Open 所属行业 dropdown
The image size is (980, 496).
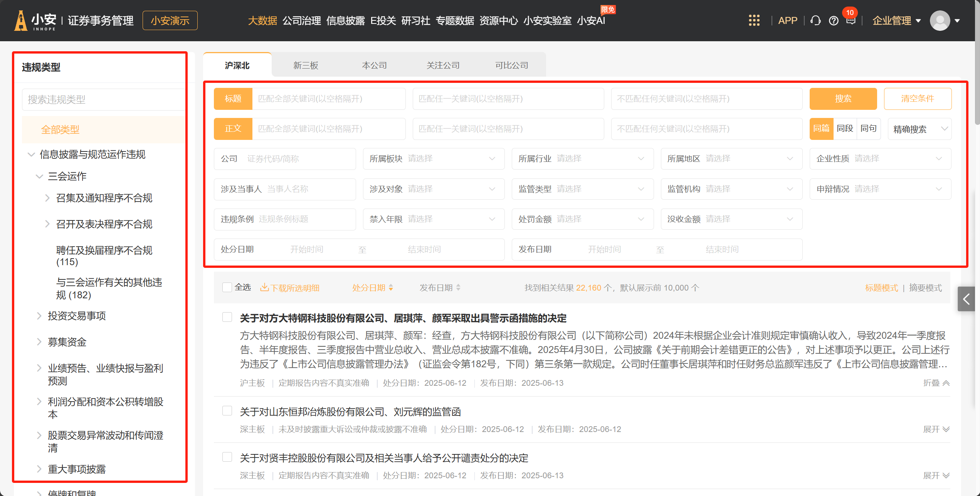click(582, 159)
